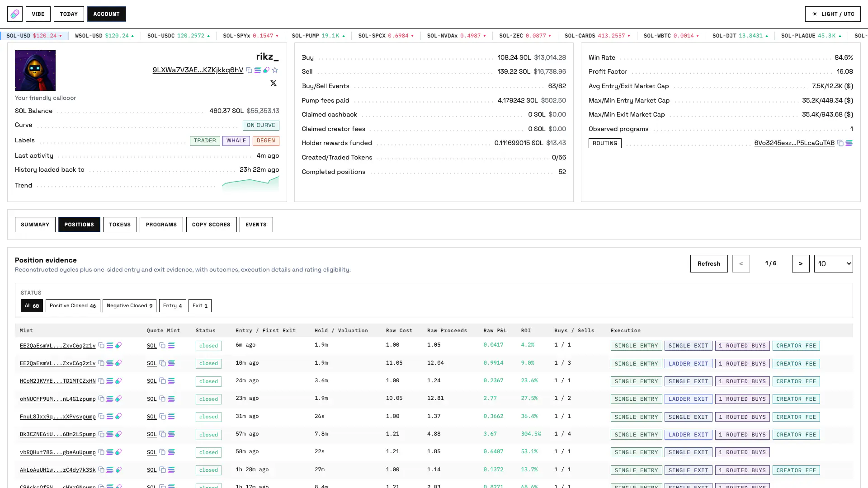868x488 pixels.
Task: Click SOL-USD $120.24 ticker item
Action: tap(34, 36)
